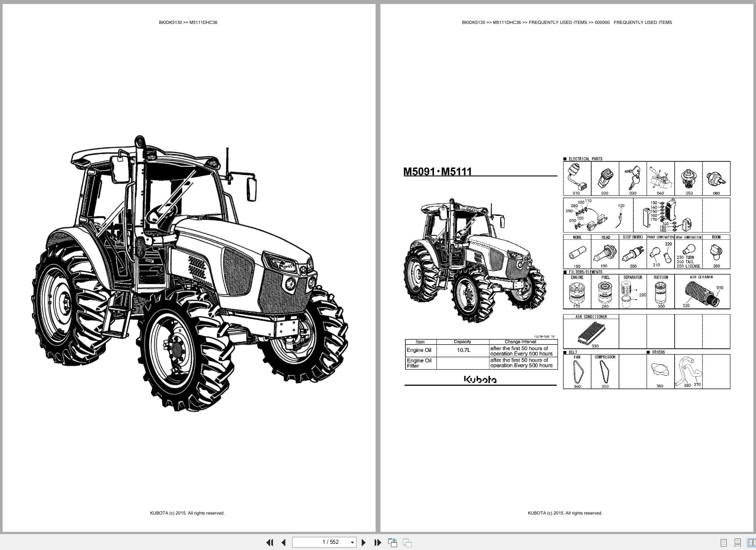Click the ELECTRICAL PARTS section heading

coord(585,159)
